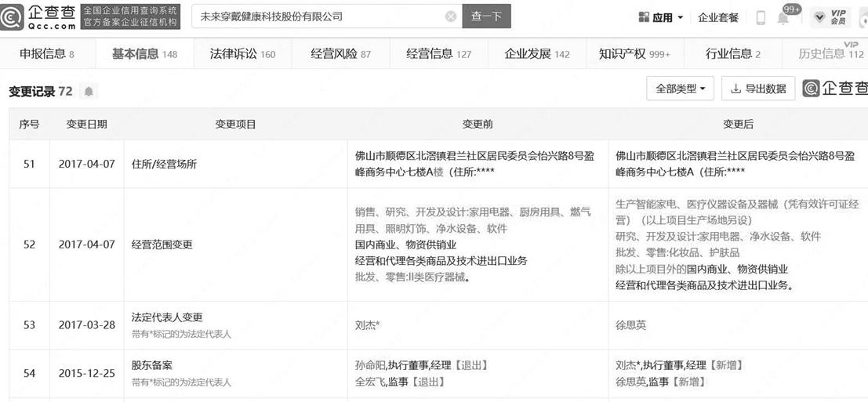This screenshot has width=868, height=402.
Task: Expand the 全部类型 filter dropdown
Action: (680, 89)
